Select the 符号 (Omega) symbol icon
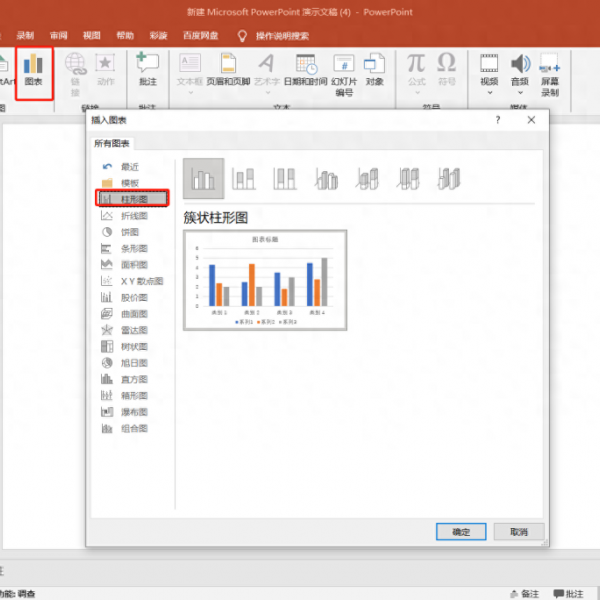Screen dimensions: 600x600 click(446, 68)
